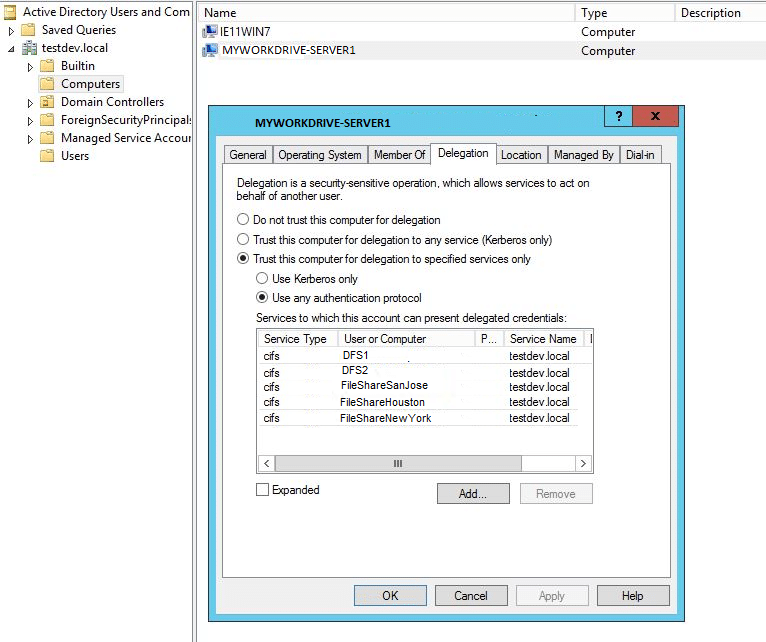Click the IE11WIN7 computer icon
This screenshot has width=766, height=642.
point(210,32)
